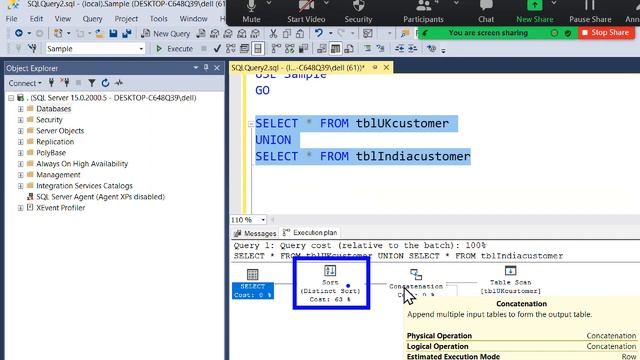Open the Connect dropdown in Object Explorer
This screenshot has width=640, height=360.
(25, 83)
